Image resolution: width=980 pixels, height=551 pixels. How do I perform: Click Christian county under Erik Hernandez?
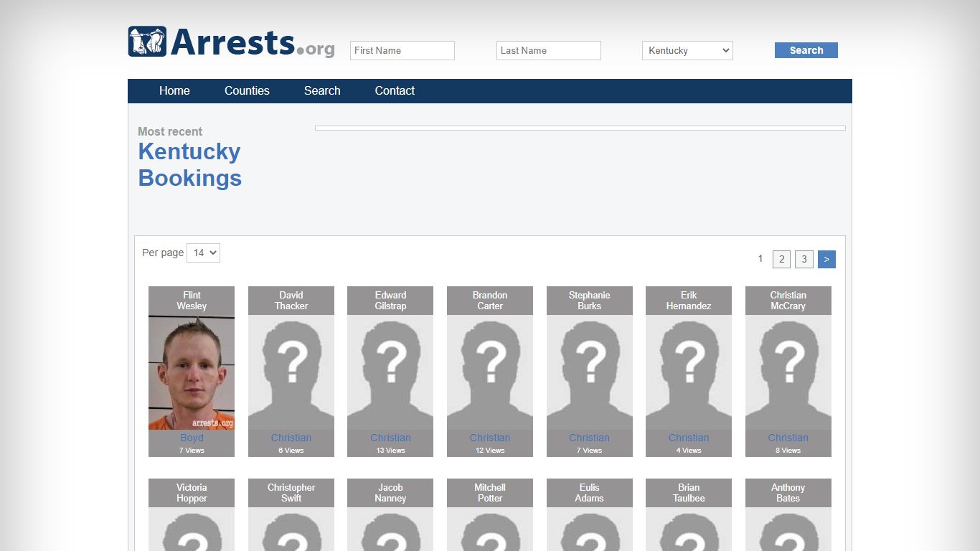689,438
